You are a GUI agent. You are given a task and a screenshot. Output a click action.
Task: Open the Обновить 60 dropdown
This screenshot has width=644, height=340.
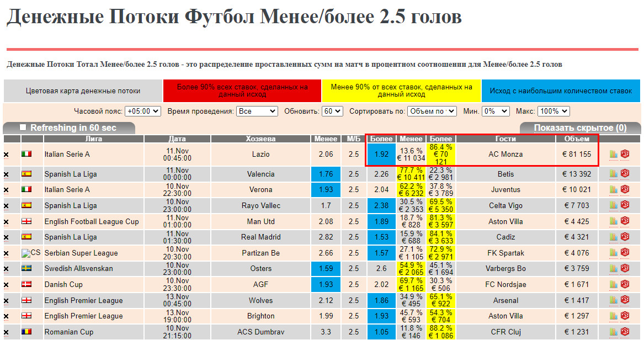(x=332, y=111)
